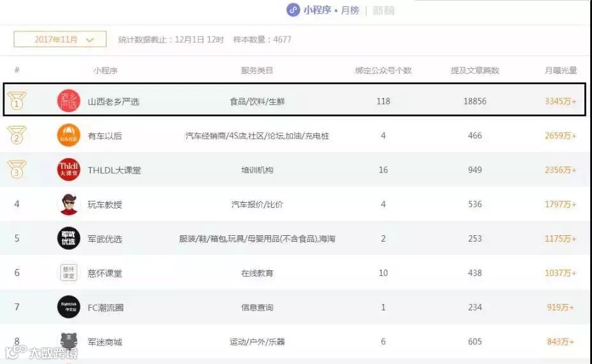Click the 843万+ exposure value
592x364 pixels.
point(560,341)
